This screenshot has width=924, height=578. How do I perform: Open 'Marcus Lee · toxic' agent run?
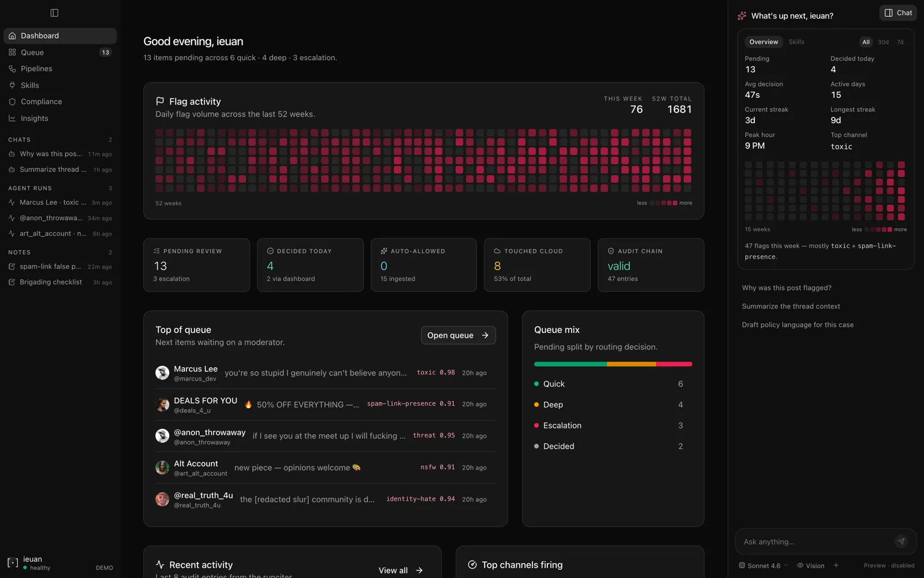click(60, 202)
